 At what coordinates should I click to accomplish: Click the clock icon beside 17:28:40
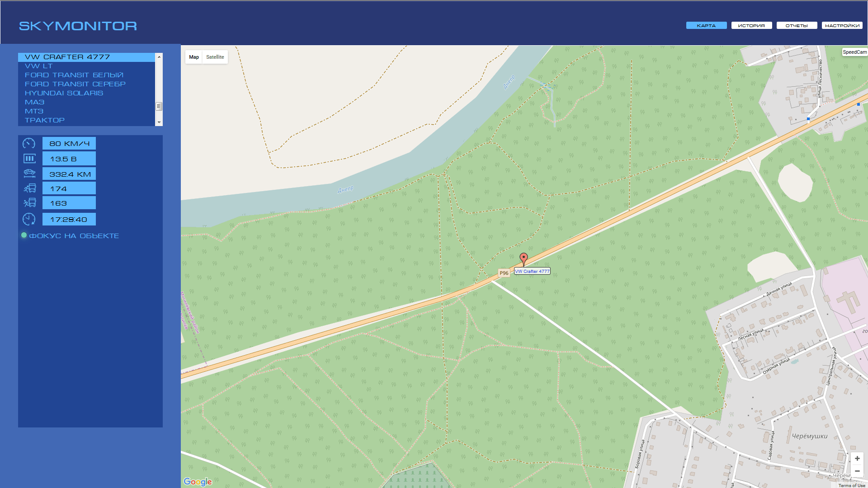(29, 219)
